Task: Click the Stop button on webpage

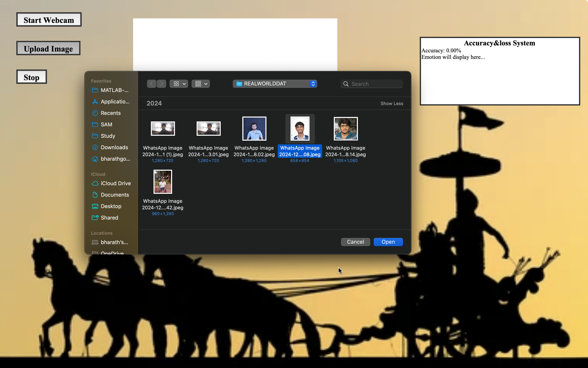Action: tap(32, 77)
